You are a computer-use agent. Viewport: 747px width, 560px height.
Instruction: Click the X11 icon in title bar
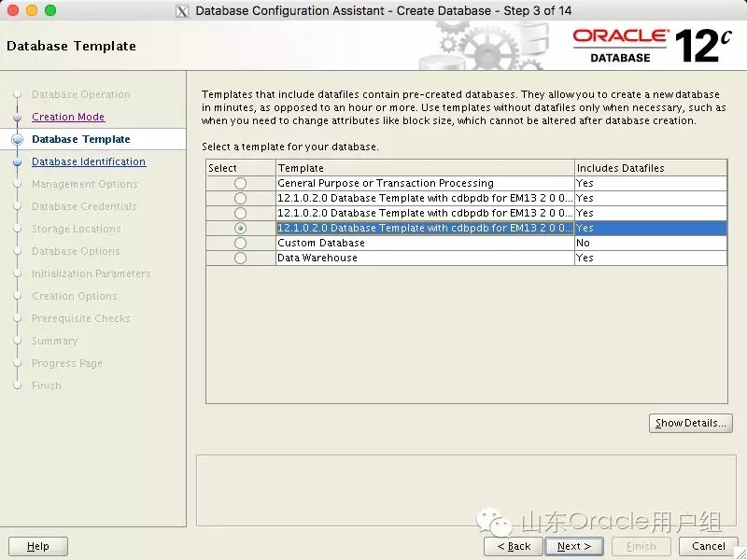(x=182, y=10)
